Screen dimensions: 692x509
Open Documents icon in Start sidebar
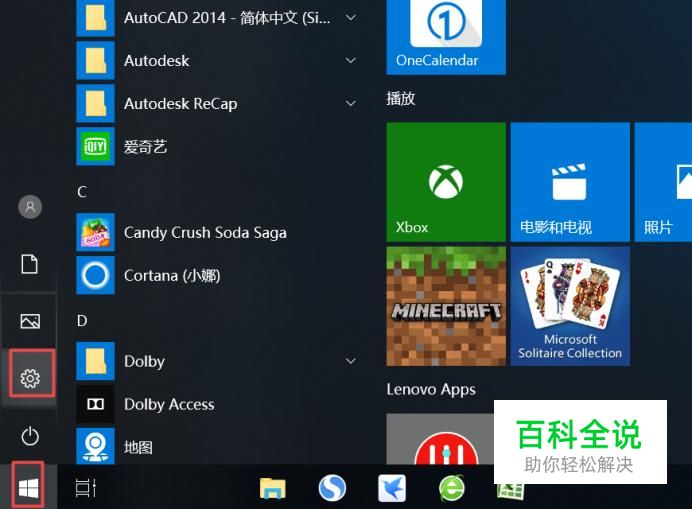30,264
